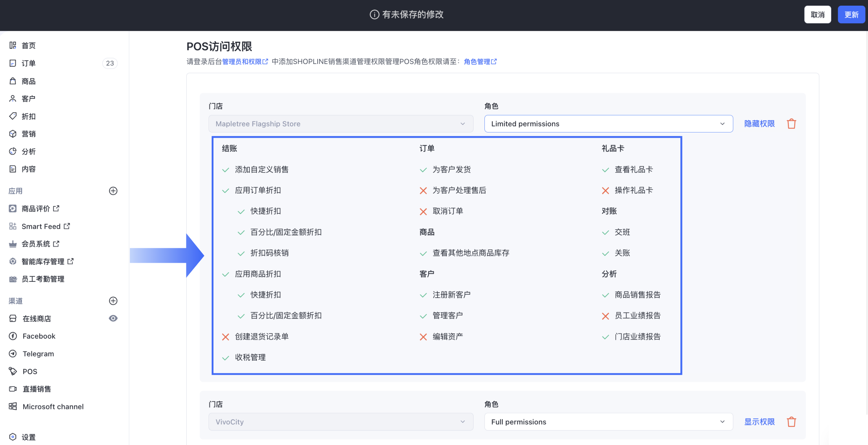The height and width of the screenshot is (445, 868).
Task: Click Mapletree Flagship Store selector field
Action: point(340,124)
